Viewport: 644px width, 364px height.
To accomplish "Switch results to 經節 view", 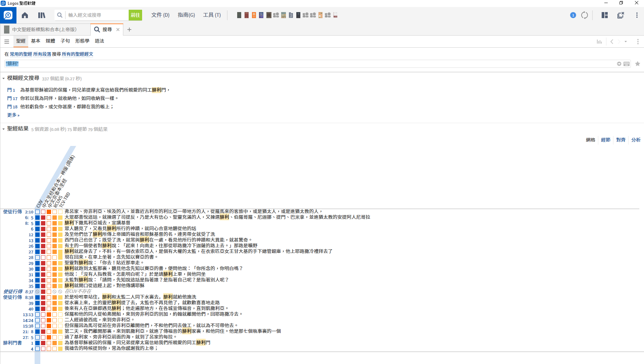I will pyautogui.click(x=606, y=140).
